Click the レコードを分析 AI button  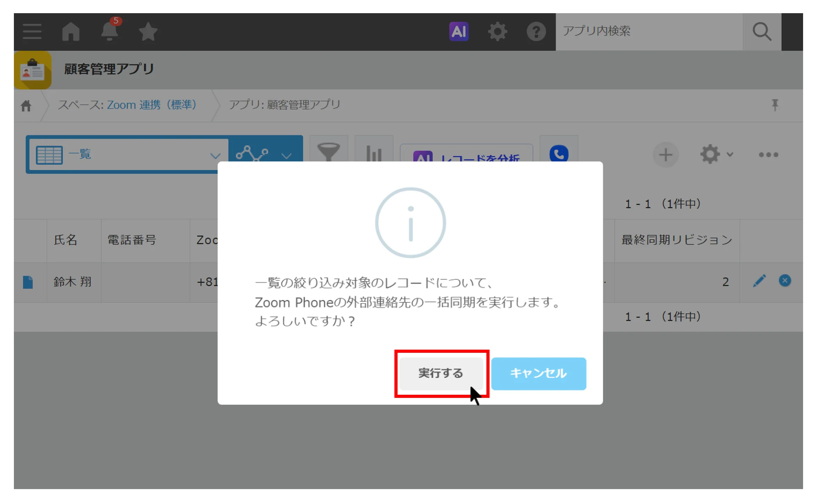(466, 153)
